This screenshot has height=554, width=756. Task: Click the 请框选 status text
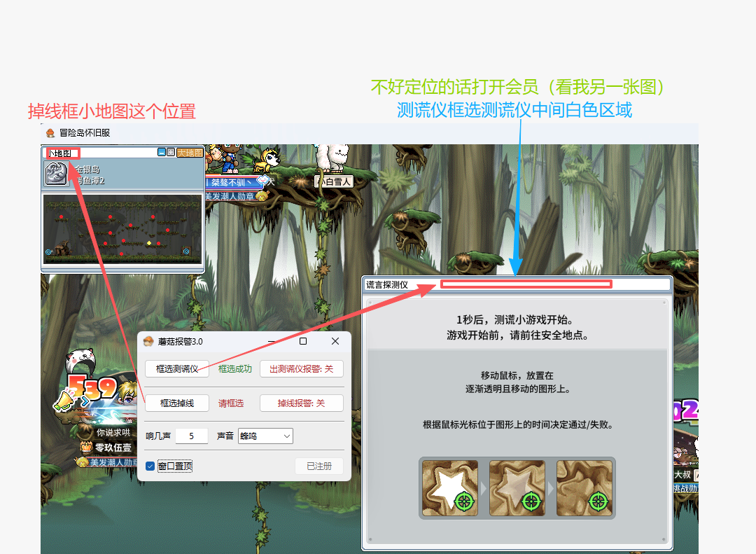pyautogui.click(x=231, y=403)
